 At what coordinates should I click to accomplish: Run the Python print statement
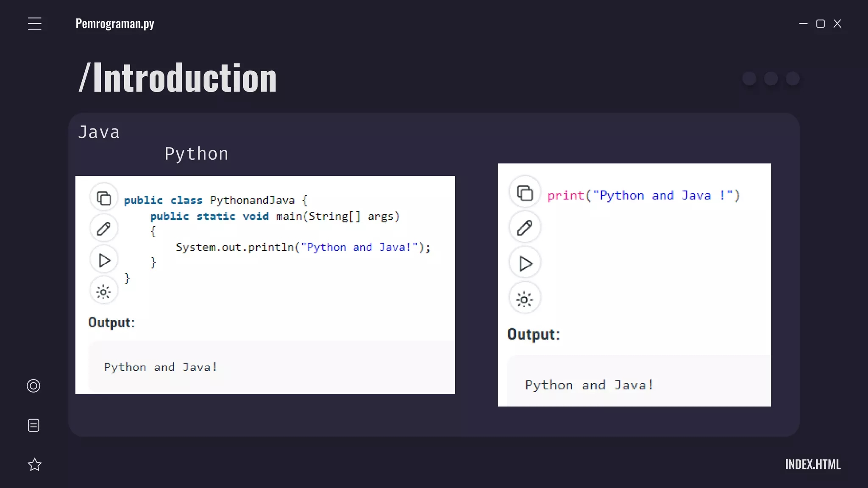[525, 263]
